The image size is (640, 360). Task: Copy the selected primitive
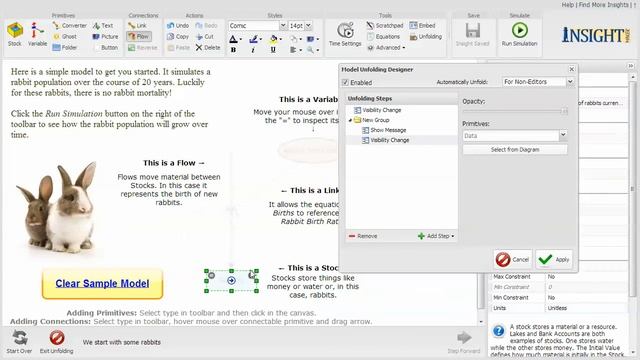click(178, 36)
